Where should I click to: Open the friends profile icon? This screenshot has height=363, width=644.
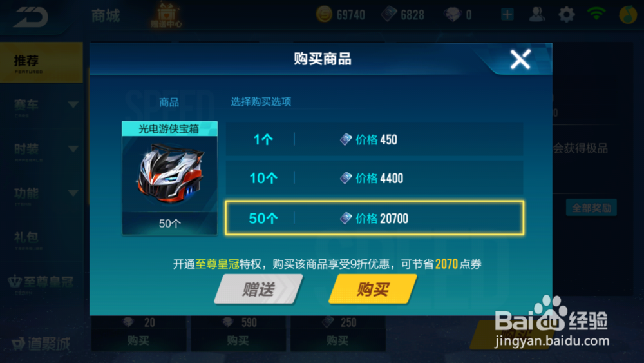537,15
